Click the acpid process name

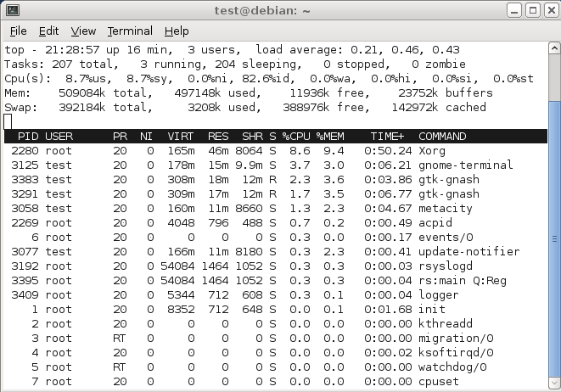[435, 223]
